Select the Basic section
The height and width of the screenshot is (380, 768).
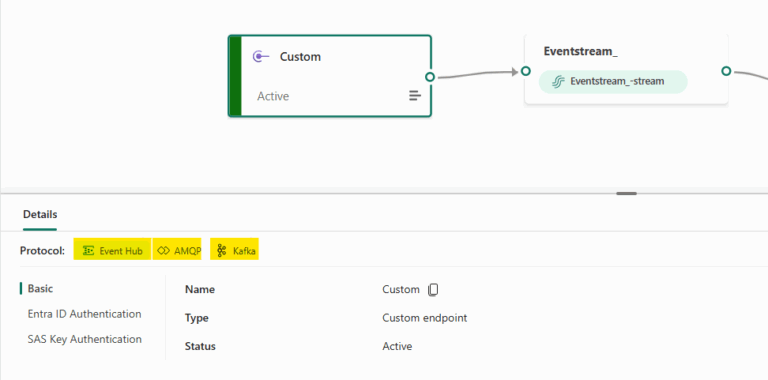click(x=40, y=288)
